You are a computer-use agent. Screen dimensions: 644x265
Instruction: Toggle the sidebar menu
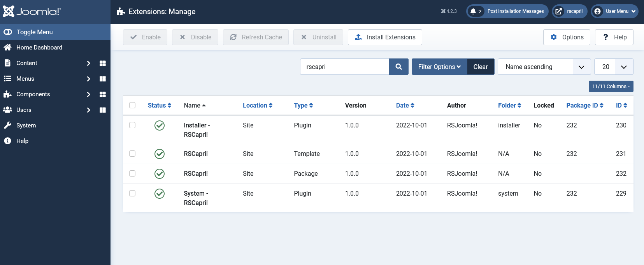coord(55,32)
